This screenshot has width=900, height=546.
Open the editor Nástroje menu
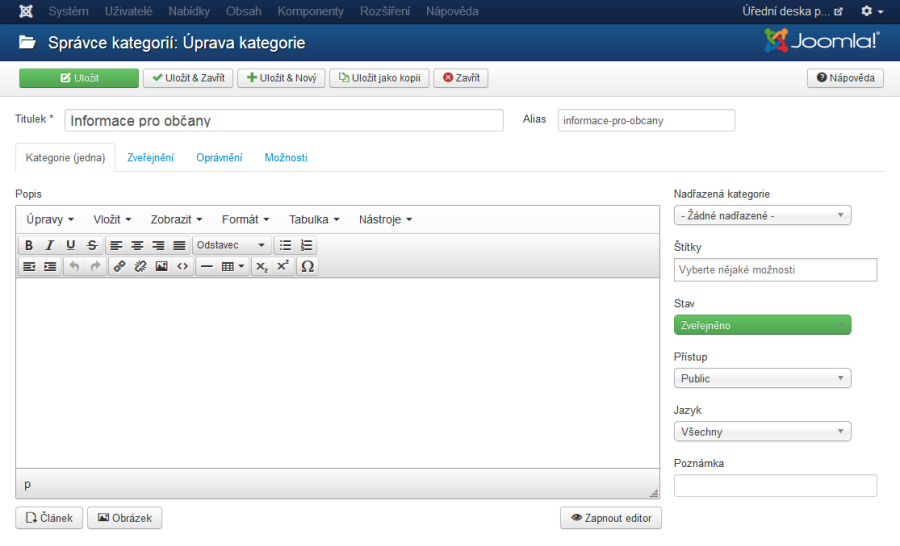point(386,219)
